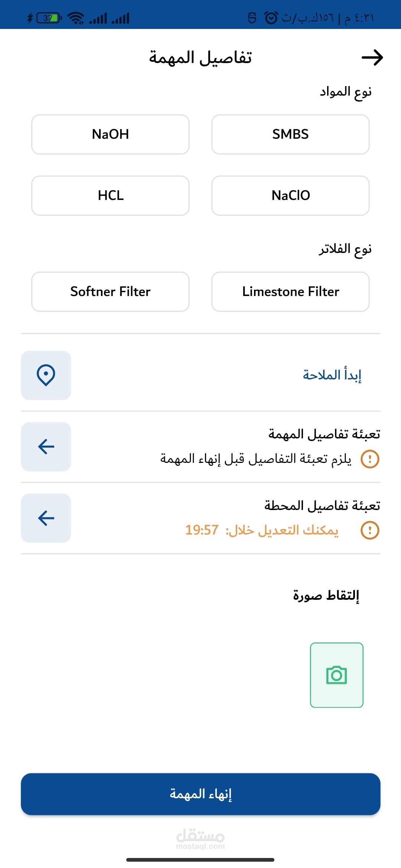The height and width of the screenshot is (868, 401).
Task: Select the Limestone Filter type
Action: 290,292
